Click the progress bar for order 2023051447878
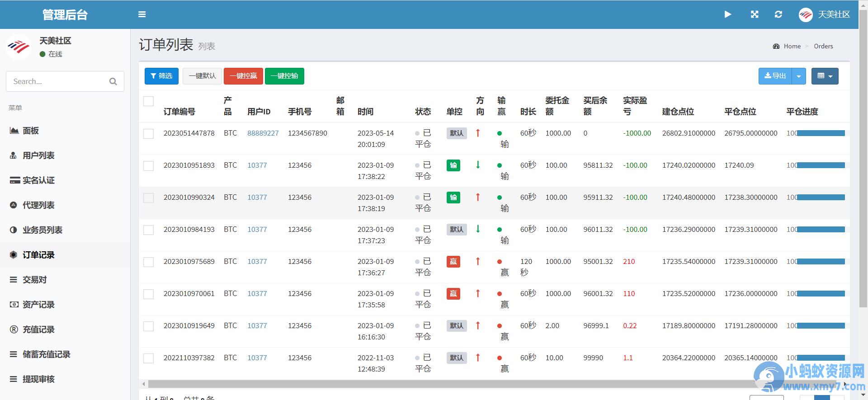This screenshot has width=868, height=400. click(x=821, y=133)
